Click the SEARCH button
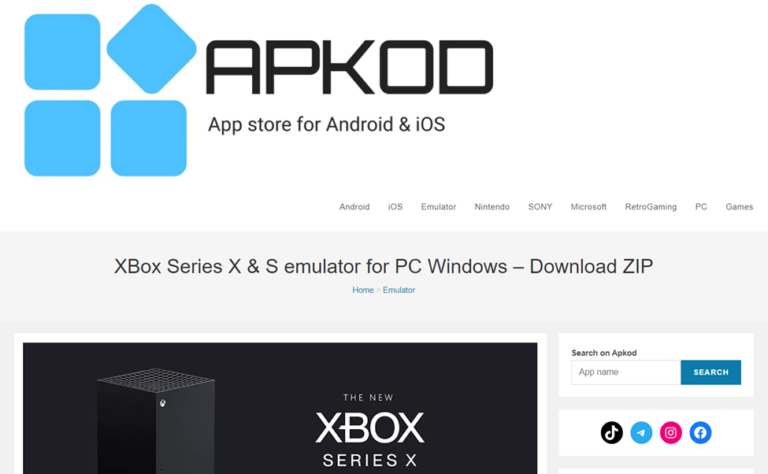 711,372
